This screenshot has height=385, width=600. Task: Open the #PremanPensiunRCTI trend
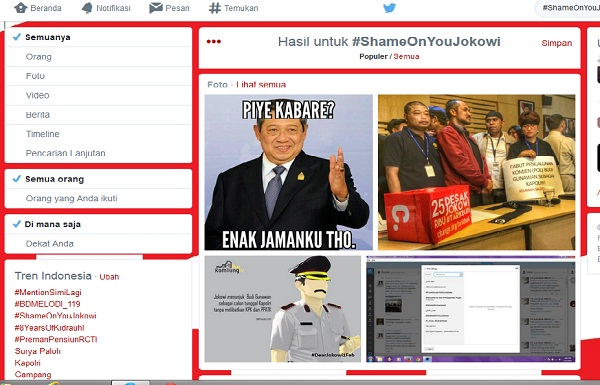point(56,339)
